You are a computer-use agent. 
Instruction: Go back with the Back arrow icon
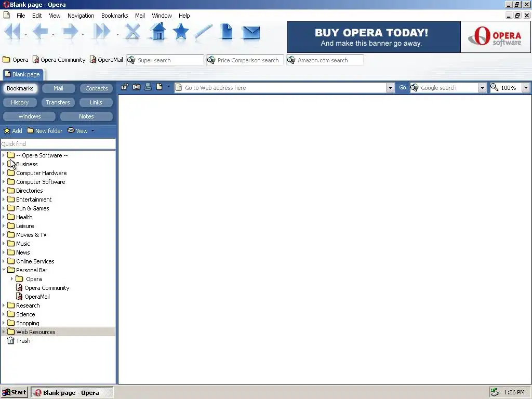tap(40, 32)
